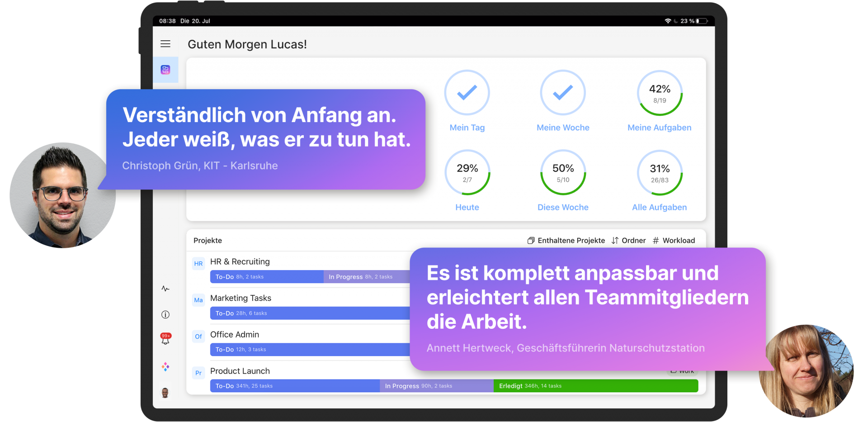868x422 pixels.
Task: Click the 23 % battery text
Action: coord(687,21)
